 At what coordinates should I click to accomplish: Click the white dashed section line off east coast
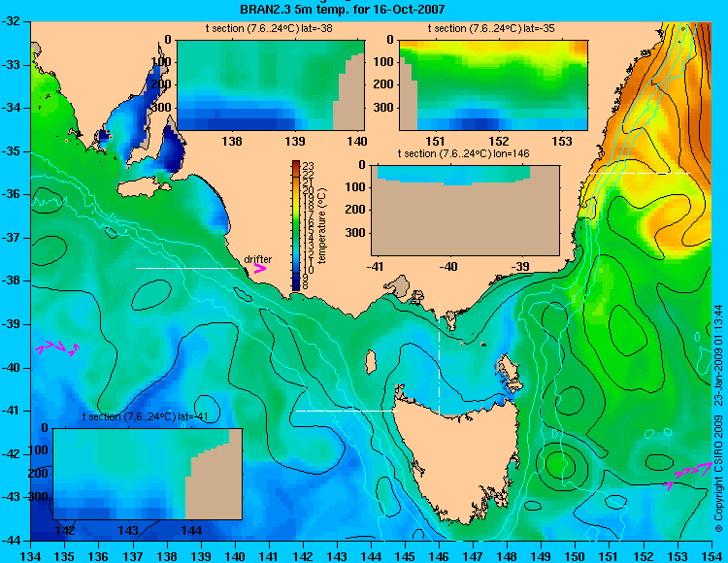tap(639, 173)
